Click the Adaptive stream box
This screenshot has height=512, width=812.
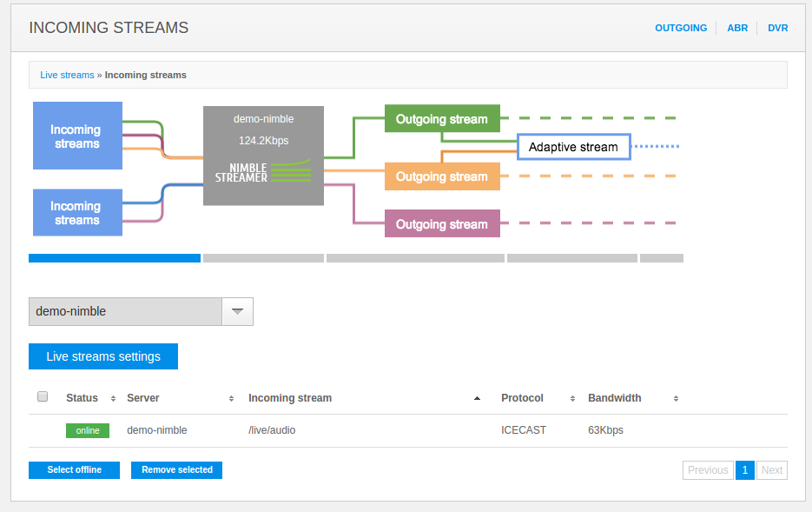coord(574,147)
